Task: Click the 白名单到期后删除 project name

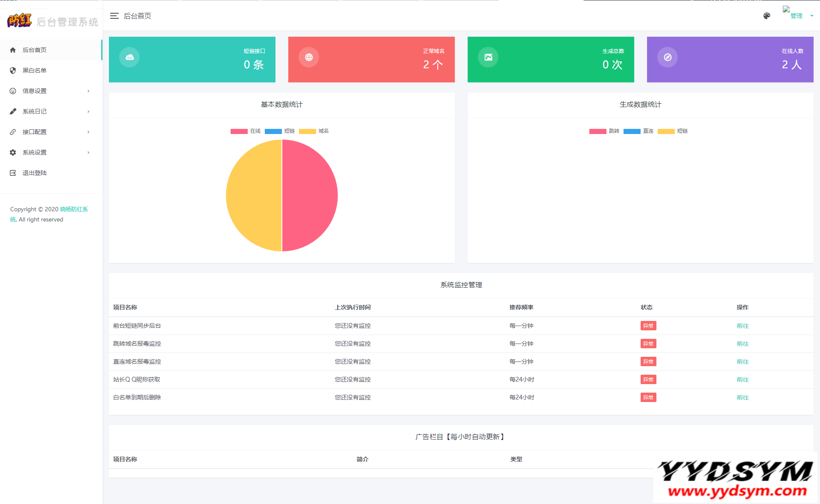Action: click(137, 397)
